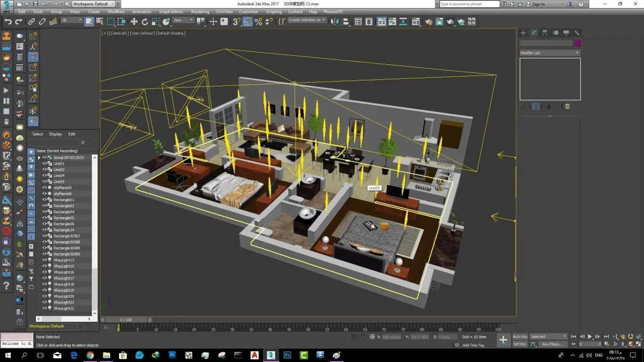The image size is (644, 362).
Task: Toggle Spinner Snap in main toolbar
Action: pyautogui.click(x=268, y=21)
